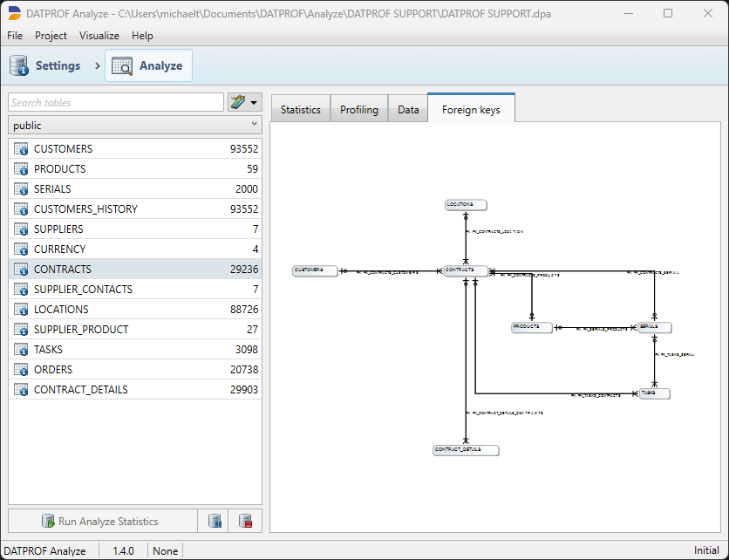729x560 pixels.
Task: Click the table icon next to CURRENCY
Action: pyautogui.click(x=22, y=249)
